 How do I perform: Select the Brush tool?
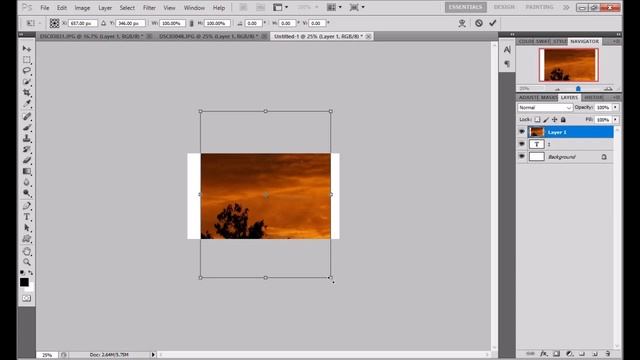click(27, 128)
